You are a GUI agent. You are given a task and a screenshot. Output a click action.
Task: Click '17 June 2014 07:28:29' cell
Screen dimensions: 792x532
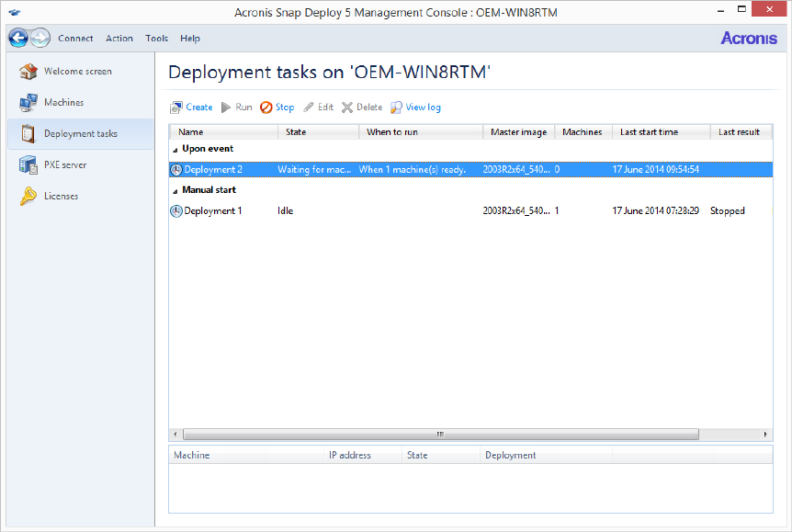pos(656,211)
